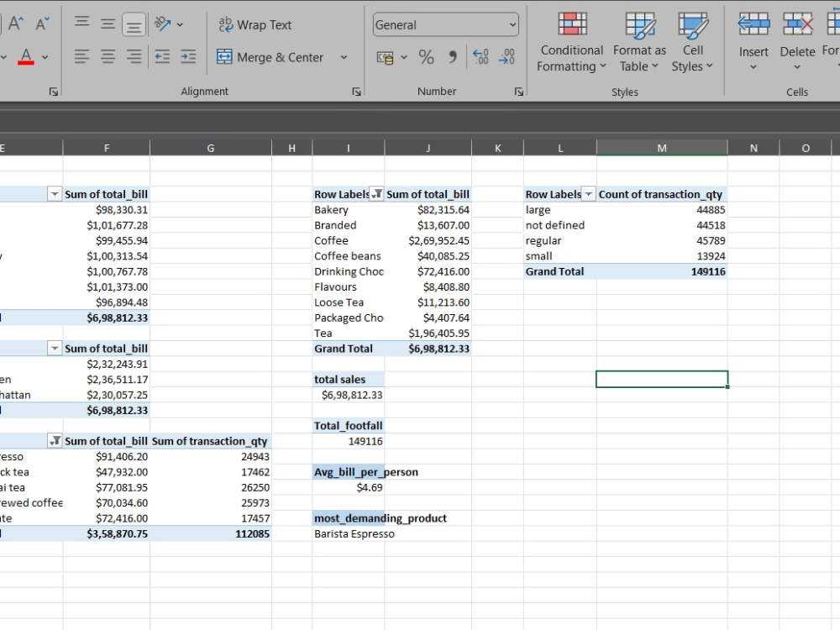The image size is (840, 630).
Task: Toggle Align Right horizontal alignment
Action: [x=134, y=57]
